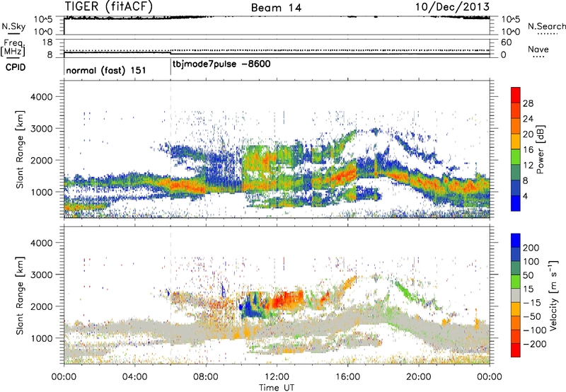566x392 pixels.
Task: Click the 08:00 time axis label
Action: pyautogui.click(x=206, y=376)
